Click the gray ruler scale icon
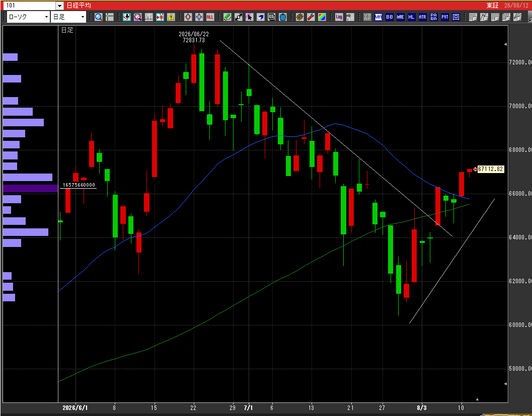Image resolution: width=532 pixels, height=416 pixels. (149, 17)
